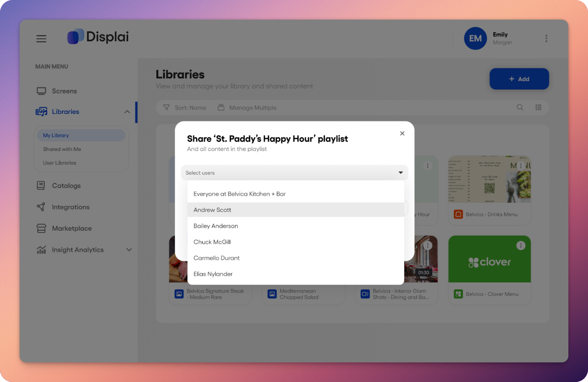
Task: Open options on the Clover Menu card
Action: (x=521, y=246)
